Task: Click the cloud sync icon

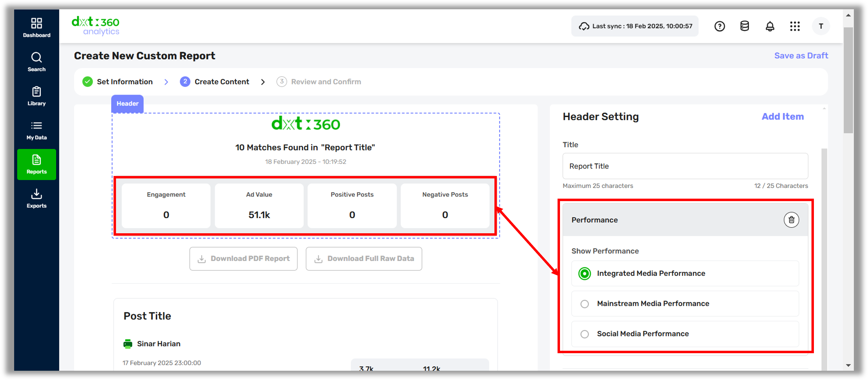Action: 584,26
